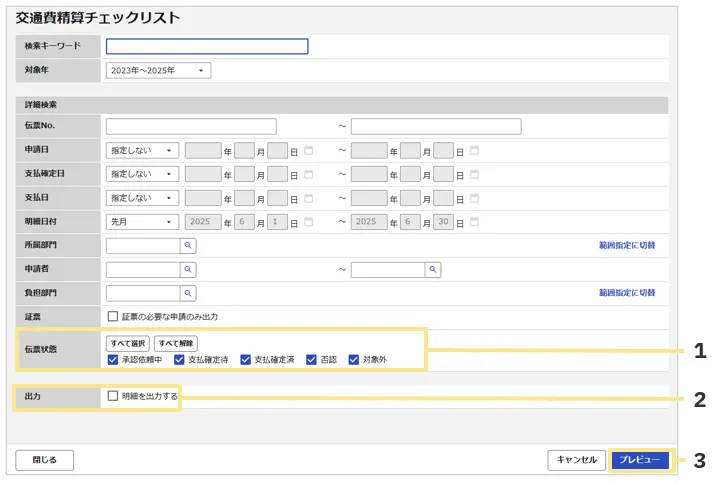717x483 pixels.
Task: Click search icon for second 申請者 field
Action: pos(433,269)
